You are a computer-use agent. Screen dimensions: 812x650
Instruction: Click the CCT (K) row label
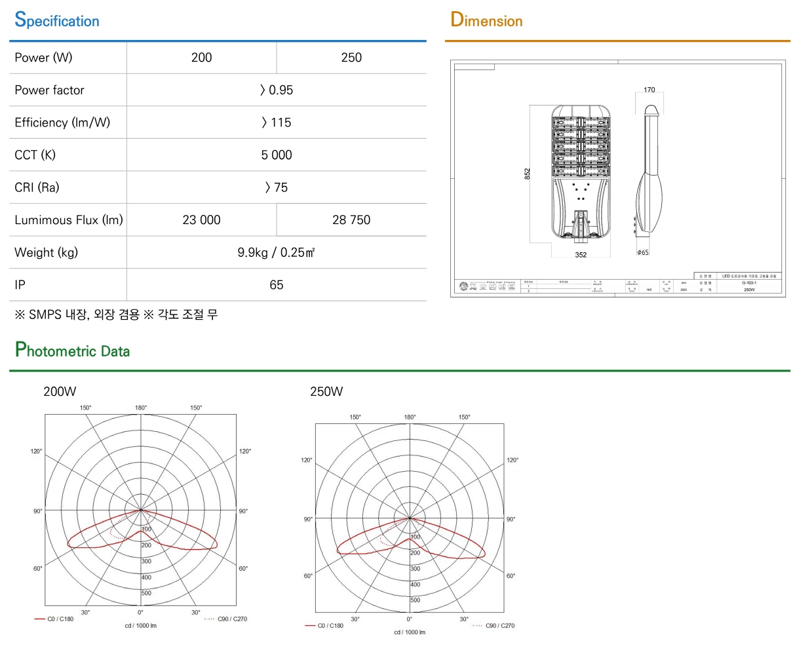35,155
